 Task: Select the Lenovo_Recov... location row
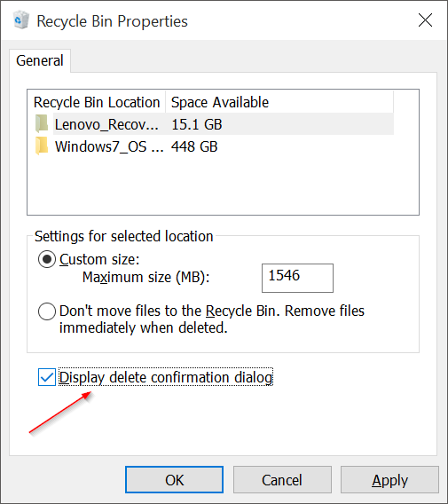point(214,124)
